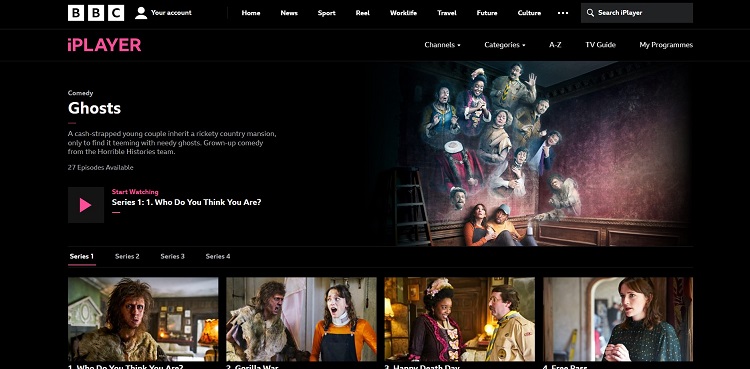
Task: Click in the Search iPlayer field
Action: [x=637, y=13]
